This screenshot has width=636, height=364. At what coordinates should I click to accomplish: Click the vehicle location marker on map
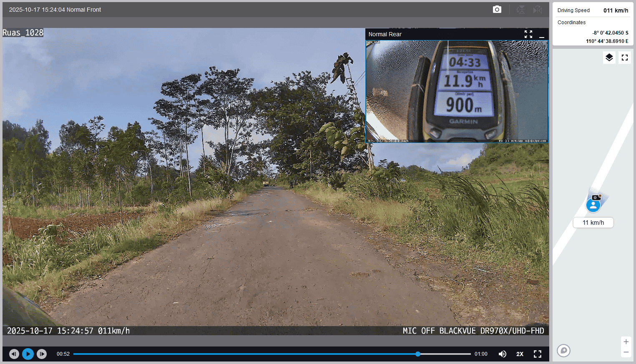(593, 203)
